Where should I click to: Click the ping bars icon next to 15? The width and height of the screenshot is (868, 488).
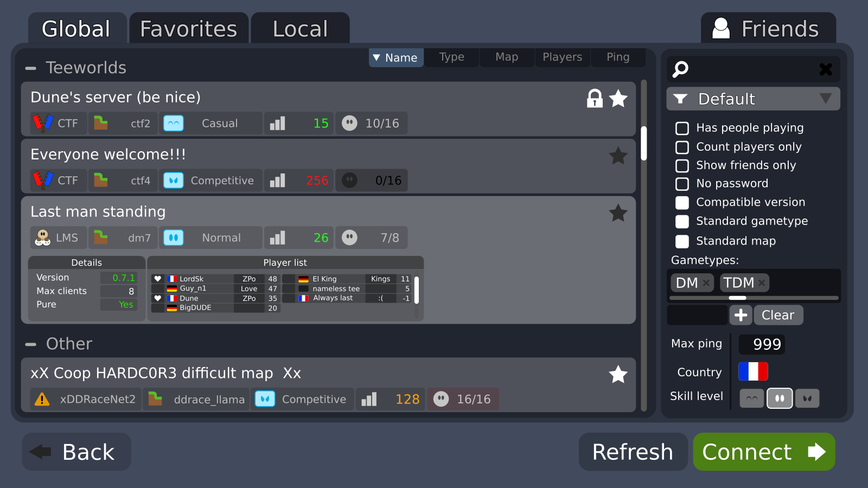click(278, 123)
